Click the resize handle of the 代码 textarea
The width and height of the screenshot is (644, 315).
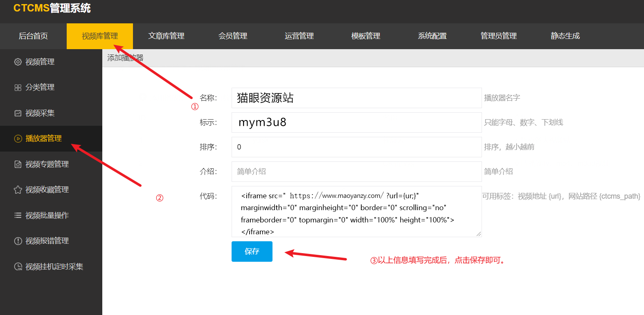[479, 234]
